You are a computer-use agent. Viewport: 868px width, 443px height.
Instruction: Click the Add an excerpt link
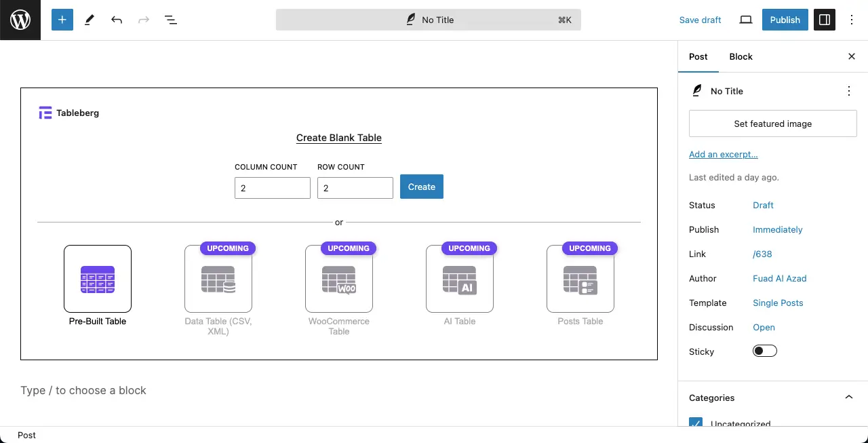pos(724,154)
